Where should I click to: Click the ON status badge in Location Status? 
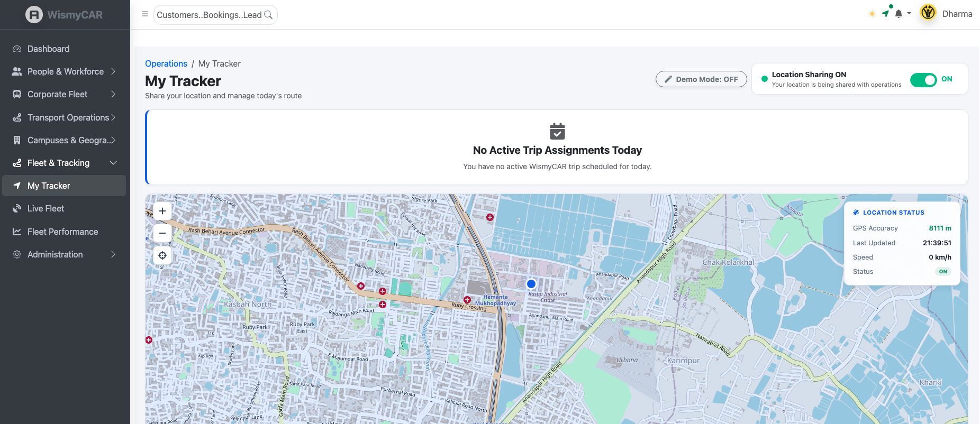click(943, 272)
